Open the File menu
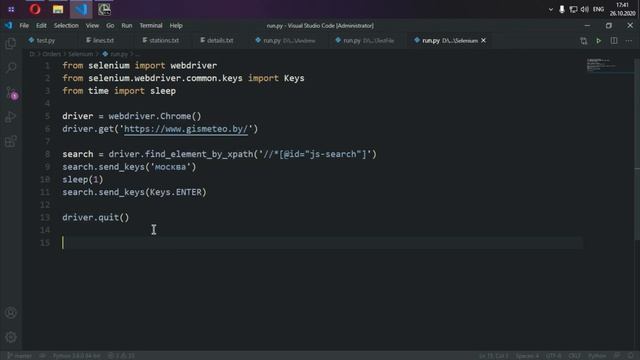This screenshot has width=640, height=360. 24,25
